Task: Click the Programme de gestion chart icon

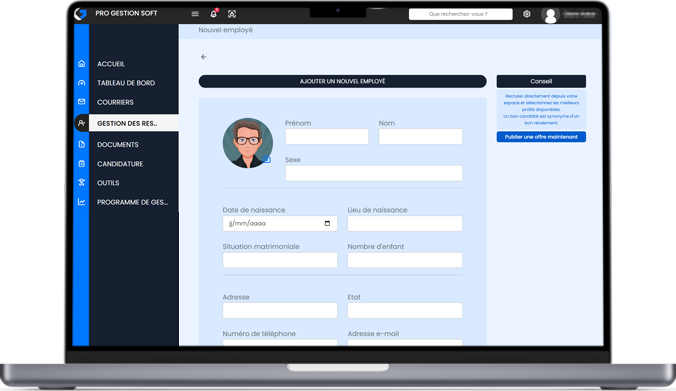Action: tap(81, 202)
